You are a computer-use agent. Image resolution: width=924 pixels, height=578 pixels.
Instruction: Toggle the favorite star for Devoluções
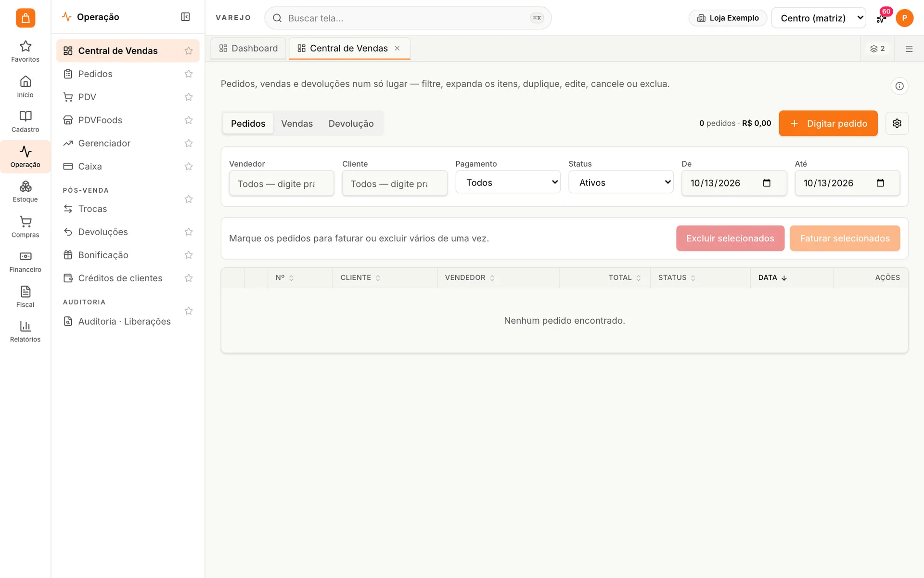pyautogui.click(x=189, y=232)
